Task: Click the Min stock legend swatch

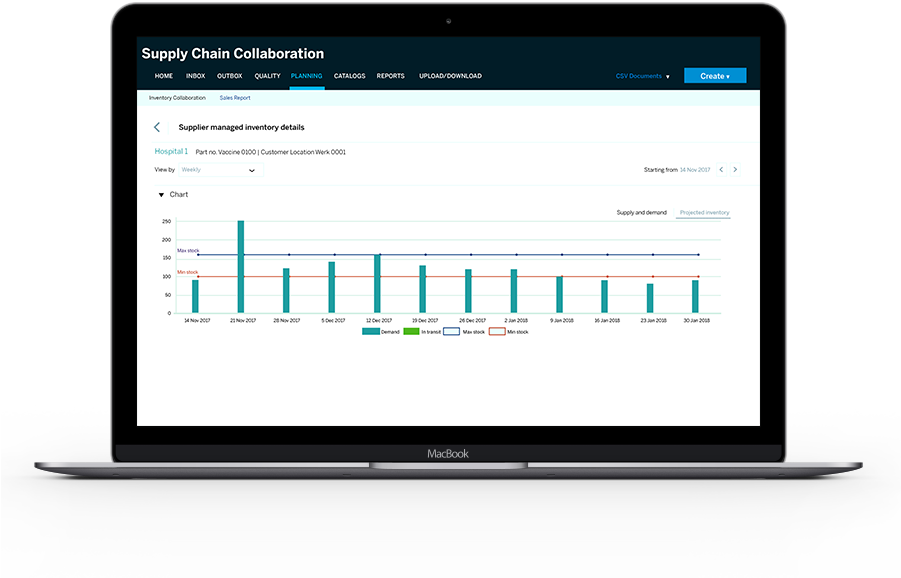Action: 497,331
